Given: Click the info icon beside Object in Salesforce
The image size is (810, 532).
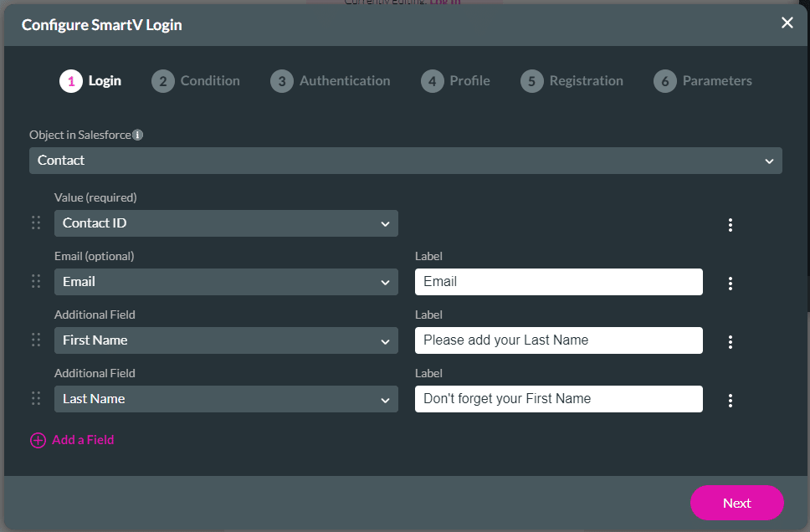Looking at the screenshot, I should click(x=138, y=135).
